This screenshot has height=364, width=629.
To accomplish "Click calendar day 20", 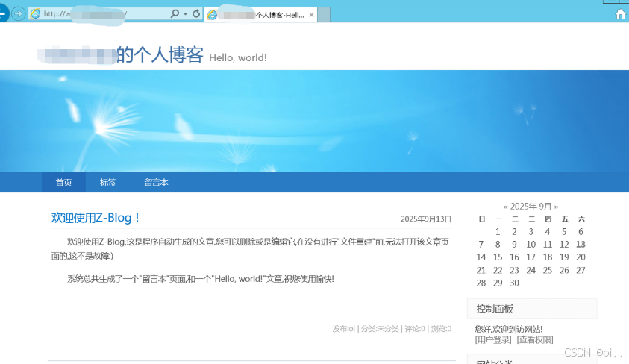I will pyautogui.click(x=581, y=257).
